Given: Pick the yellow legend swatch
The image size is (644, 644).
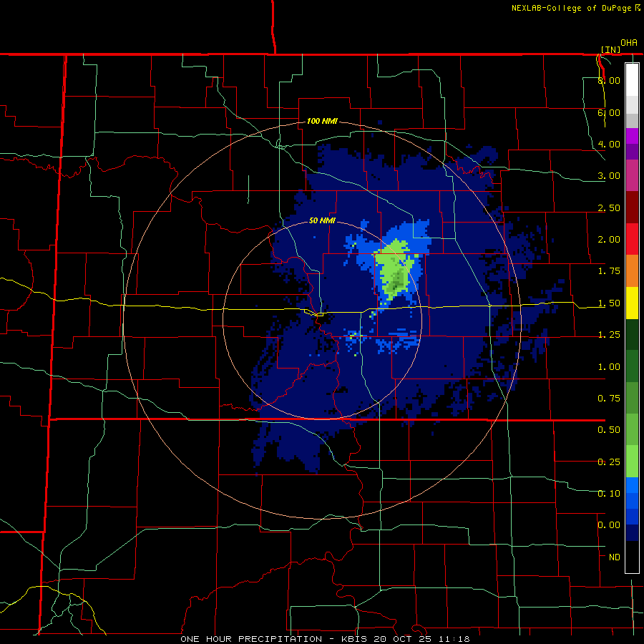Looking at the screenshot, I should (x=632, y=303).
